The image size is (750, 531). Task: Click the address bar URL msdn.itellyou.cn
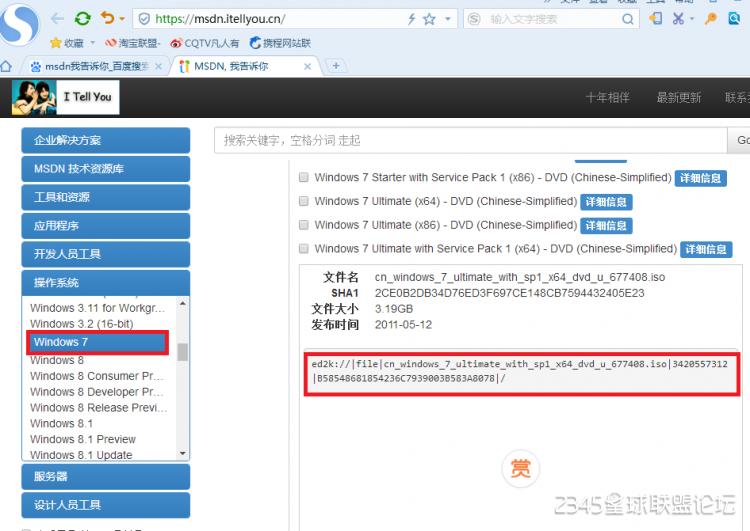220,19
